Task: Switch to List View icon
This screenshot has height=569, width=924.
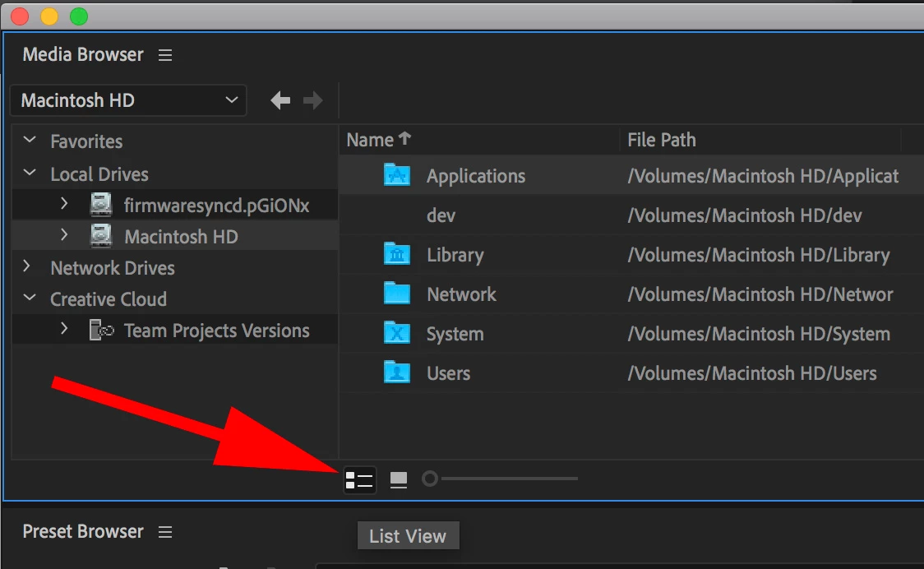Action: [x=359, y=480]
